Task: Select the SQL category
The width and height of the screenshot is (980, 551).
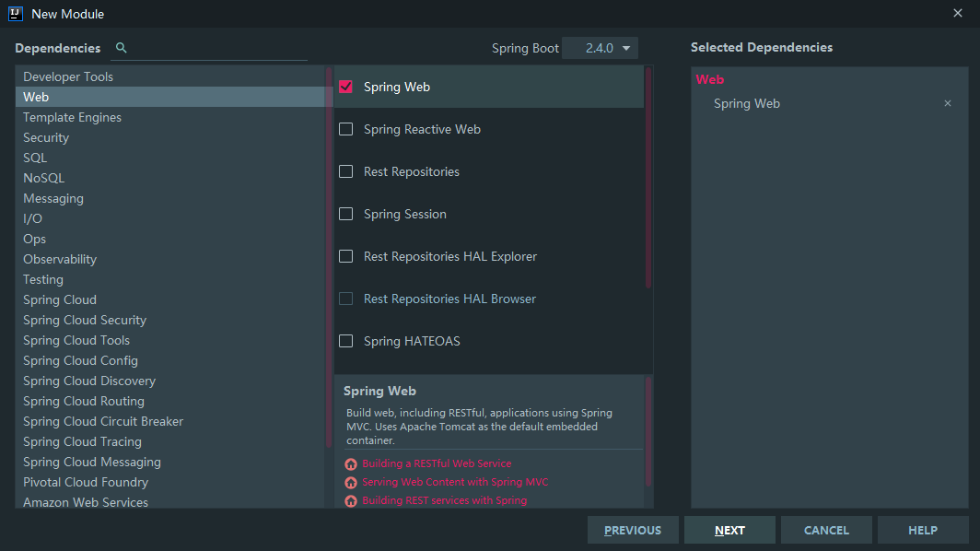Action: tap(170, 158)
